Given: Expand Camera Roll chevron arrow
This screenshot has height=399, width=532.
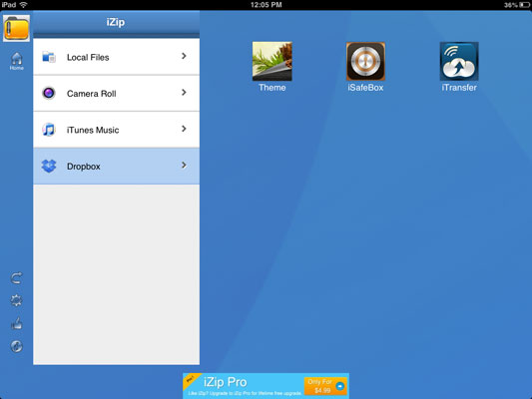Looking at the screenshot, I should (x=184, y=92).
